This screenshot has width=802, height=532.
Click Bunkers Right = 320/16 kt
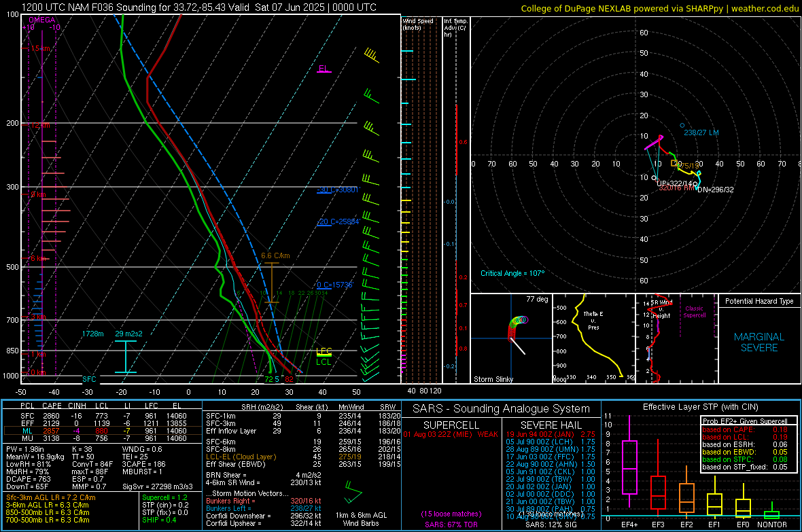coord(264,501)
